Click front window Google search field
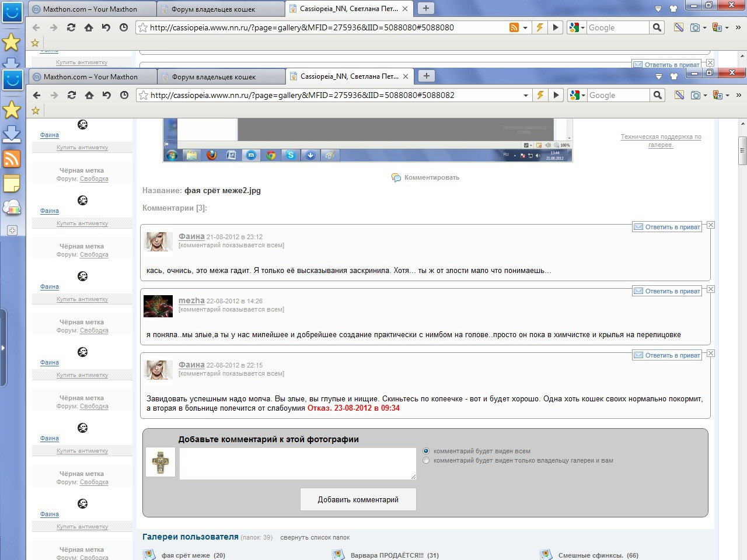This screenshot has width=747, height=560. (x=618, y=95)
